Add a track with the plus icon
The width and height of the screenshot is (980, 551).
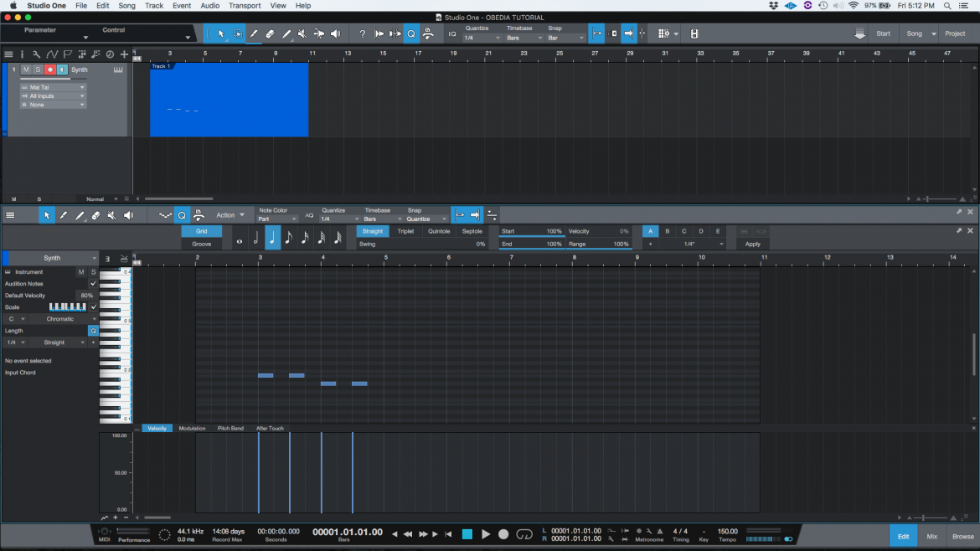[x=124, y=54]
